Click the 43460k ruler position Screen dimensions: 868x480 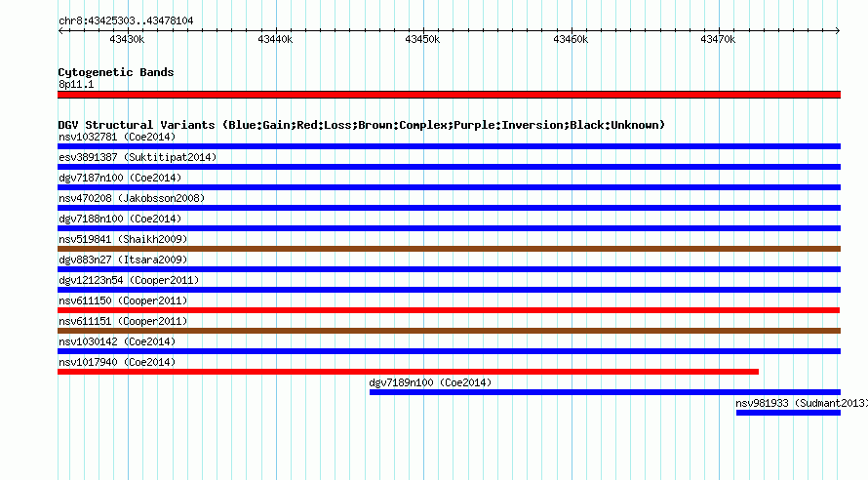(x=571, y=39)
